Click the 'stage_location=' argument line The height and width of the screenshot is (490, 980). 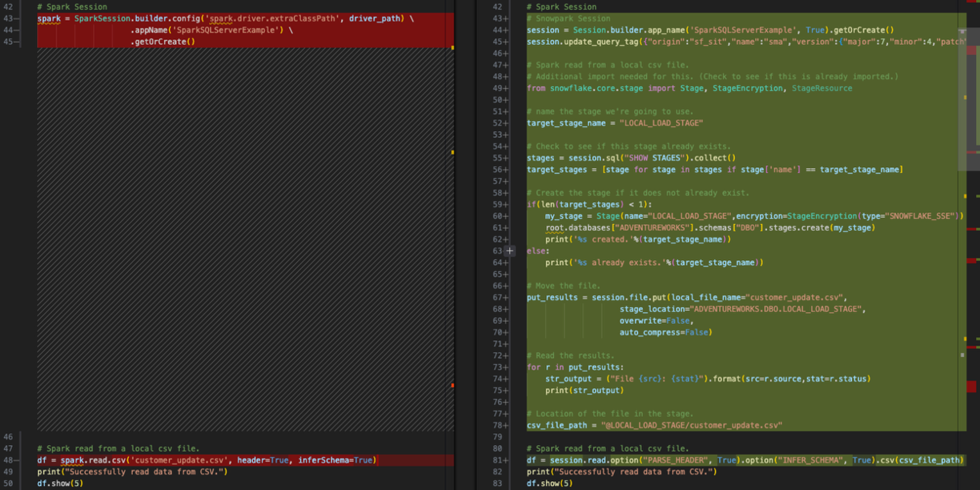point(742,309)
